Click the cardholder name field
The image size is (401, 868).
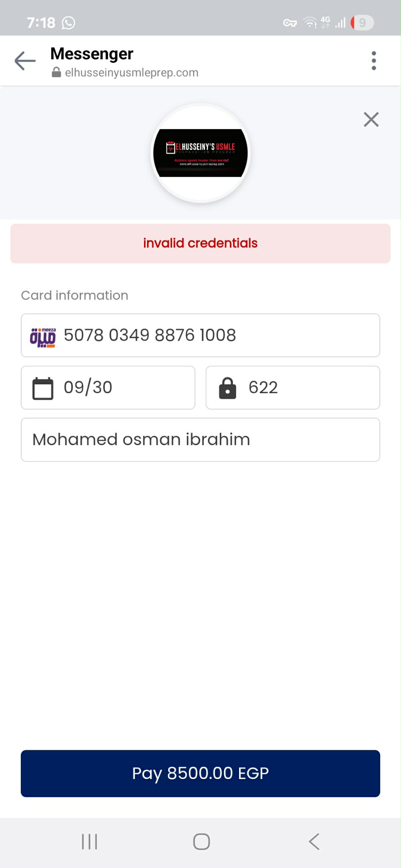click(x=200, y=440)
